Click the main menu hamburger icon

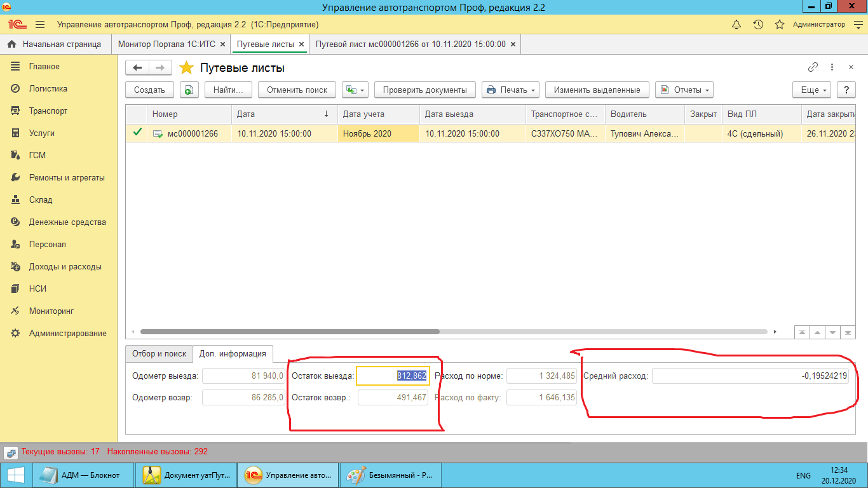(40, 25)
